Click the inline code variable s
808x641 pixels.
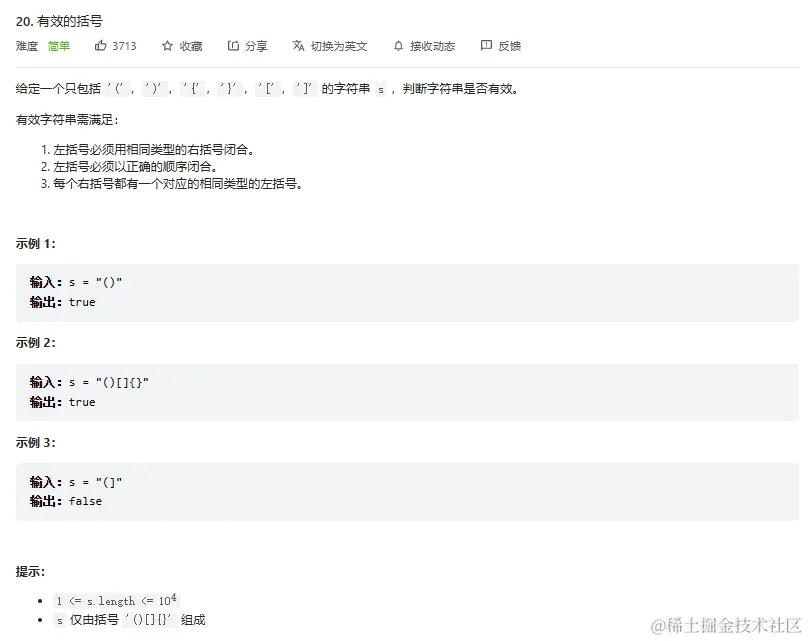(380, 89)
